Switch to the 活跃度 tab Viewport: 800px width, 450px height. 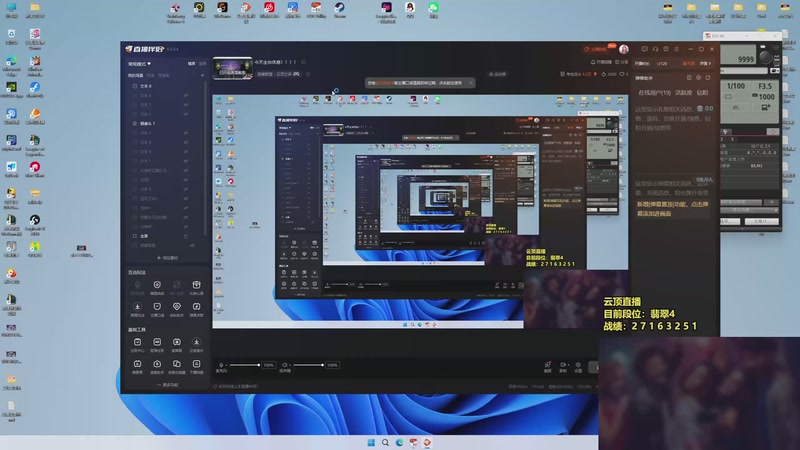click(684, 93)
